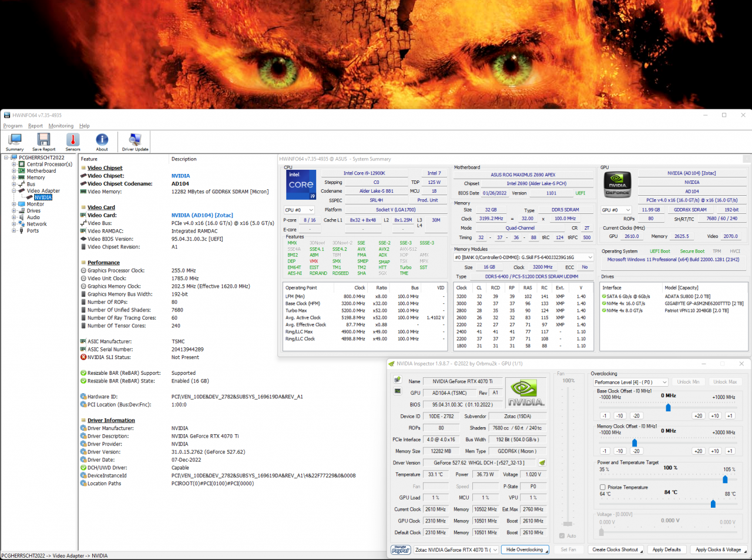Viewport: 752px width, 560px height.
Task: Click the Central Processor(s) chip icon in tree
Action: 22,165
